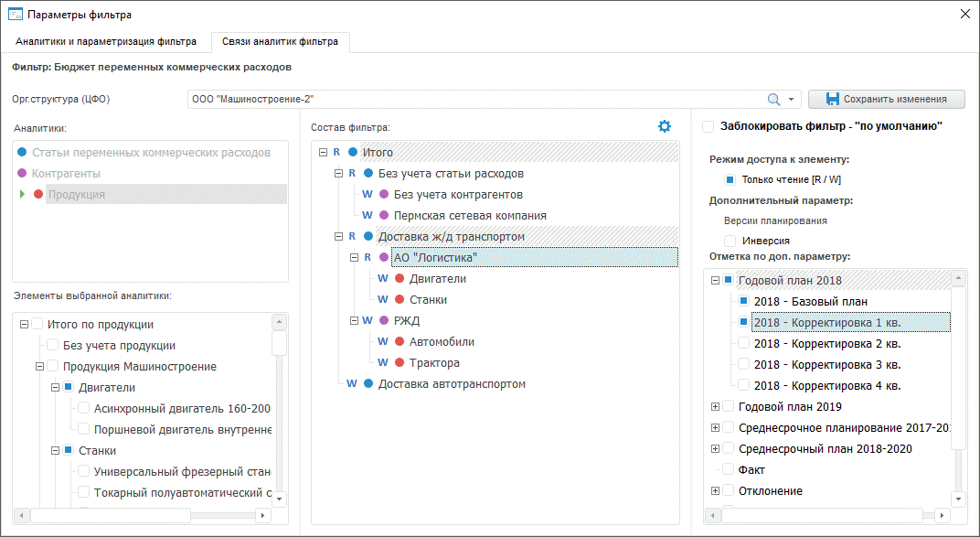Open filter composition settings gear
This screenshot has width=980, height=537.
pyautogui.click(x=665, y=126)
